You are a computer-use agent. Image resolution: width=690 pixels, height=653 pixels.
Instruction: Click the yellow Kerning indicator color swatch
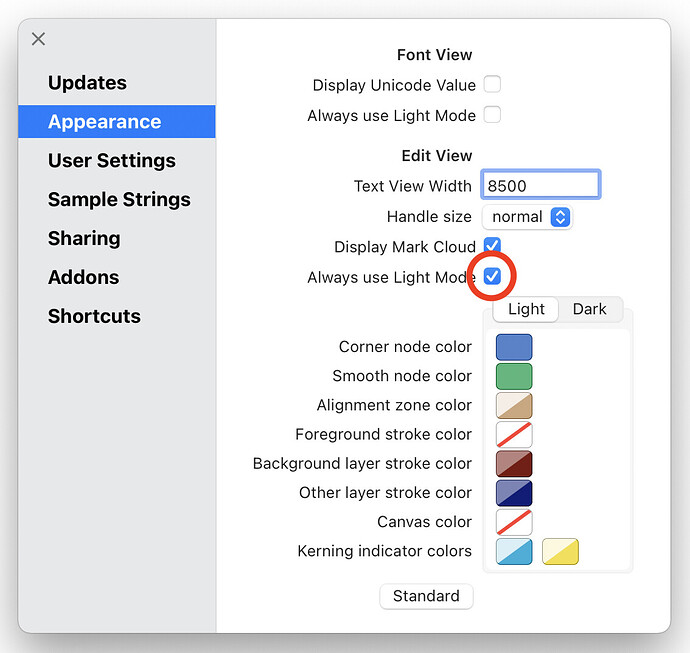560,551
